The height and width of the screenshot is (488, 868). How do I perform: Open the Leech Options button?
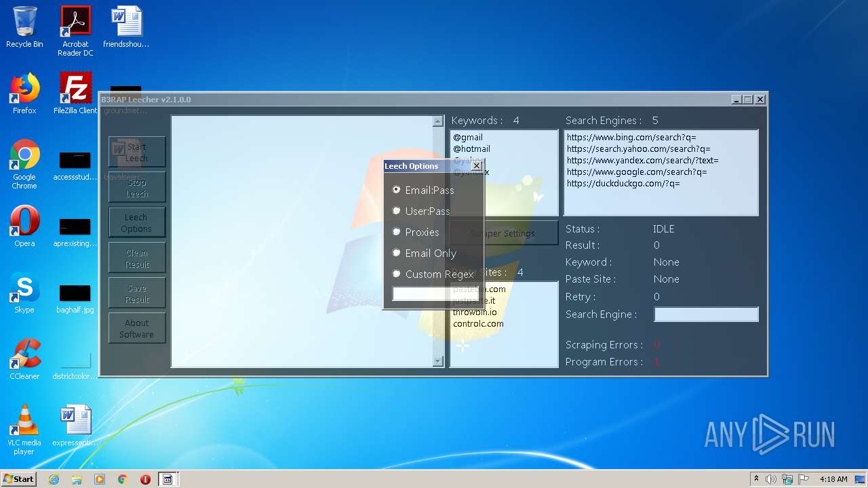click(136, 222)
